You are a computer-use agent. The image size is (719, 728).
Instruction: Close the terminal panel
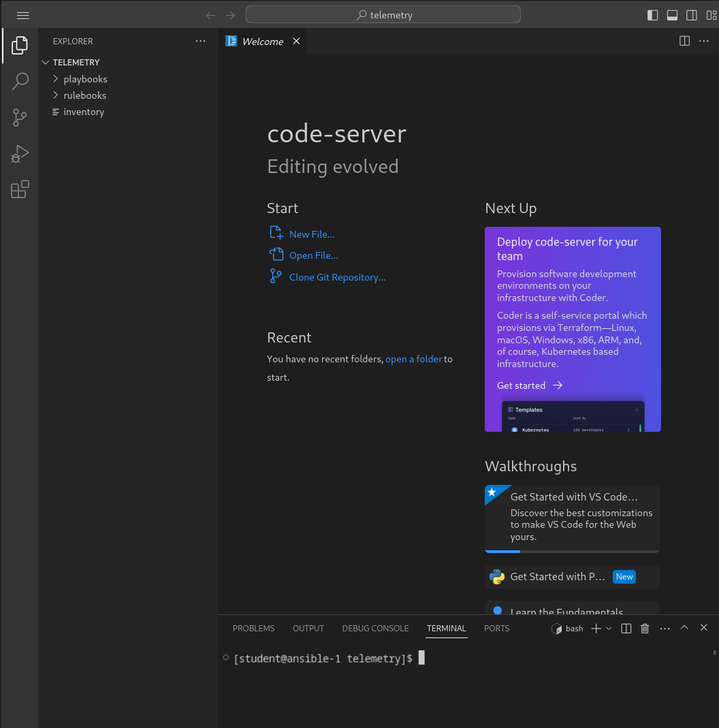pyautogui.click(x=704, y=627)
